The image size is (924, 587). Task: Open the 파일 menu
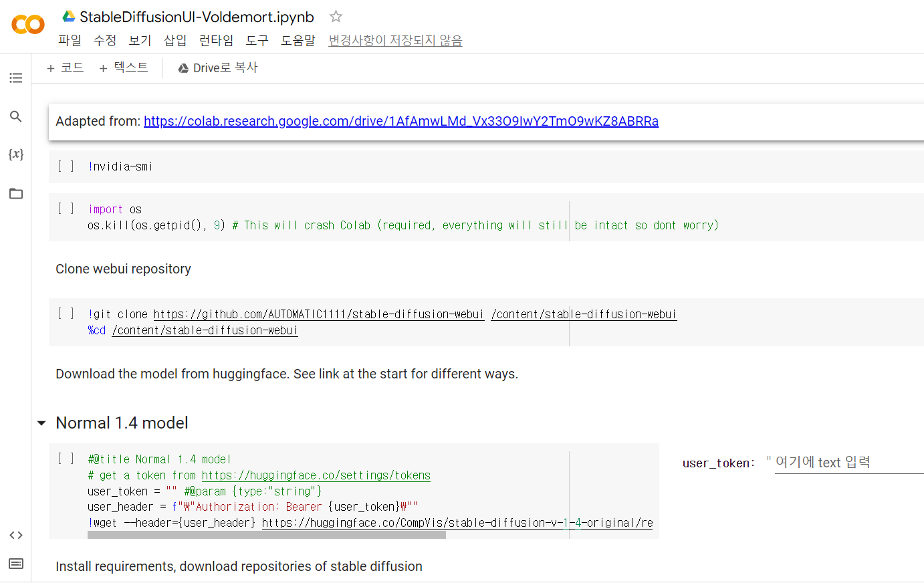(70, 40)
